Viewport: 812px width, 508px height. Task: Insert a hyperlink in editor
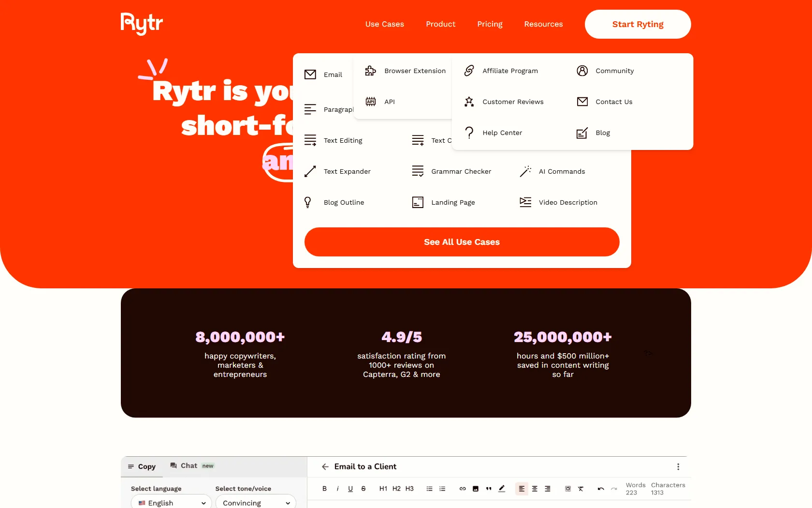[x=463, y=489]
